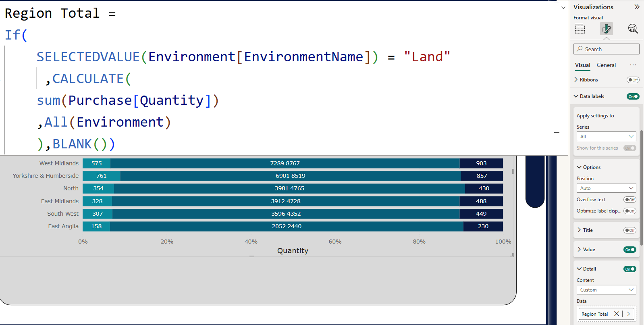644x325 pixels.
Task: Select Yorkshire & Humberside segment labeled 857
Action: 482,176
